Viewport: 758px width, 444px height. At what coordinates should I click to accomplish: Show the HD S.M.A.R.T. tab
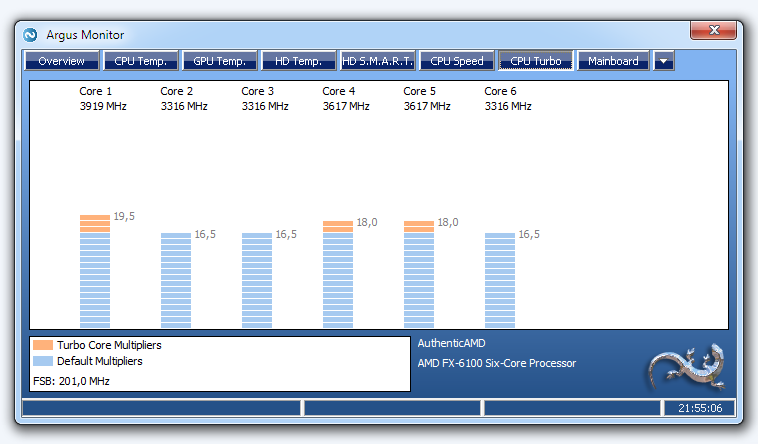378,61
